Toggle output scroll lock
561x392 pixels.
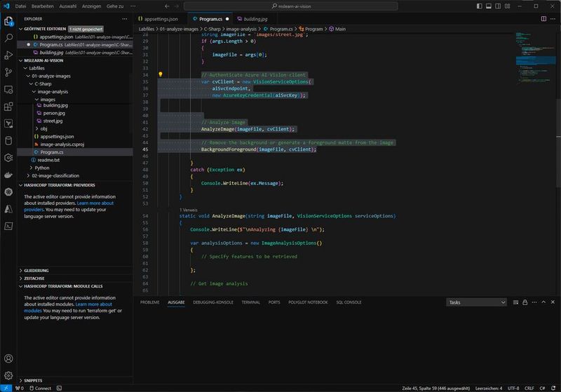(x=525, y=302)
